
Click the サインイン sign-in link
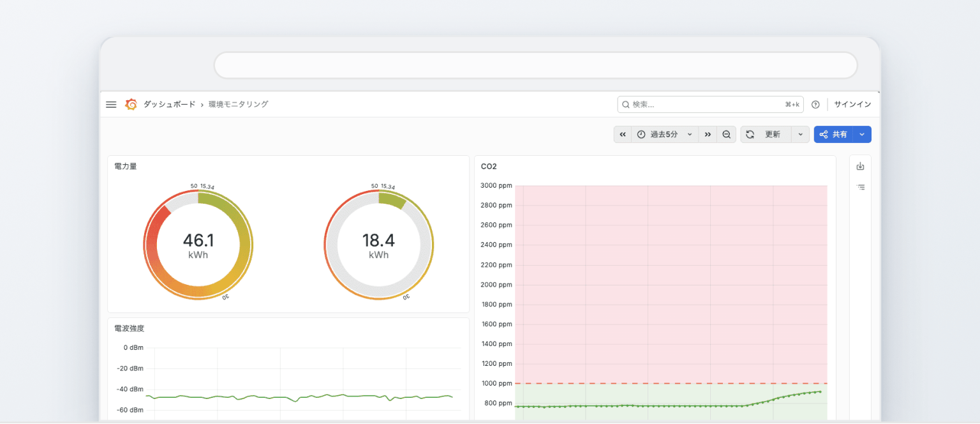[x=852, y=105]
